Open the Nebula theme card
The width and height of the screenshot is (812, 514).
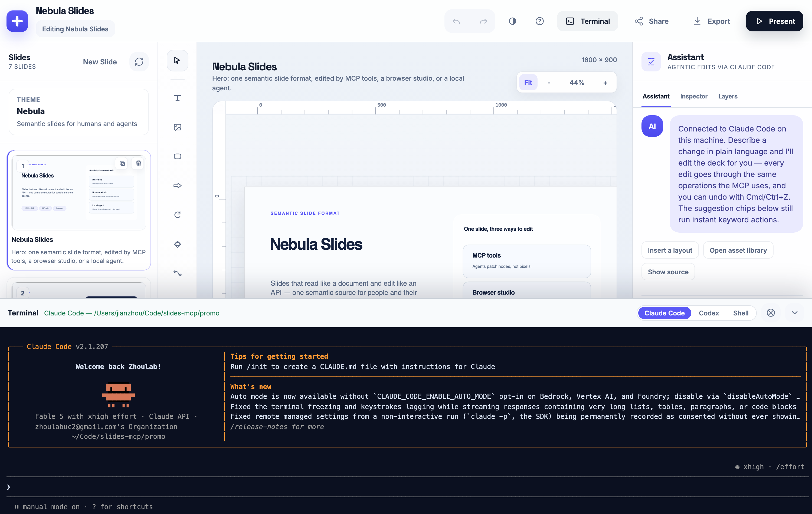[78, 112]
